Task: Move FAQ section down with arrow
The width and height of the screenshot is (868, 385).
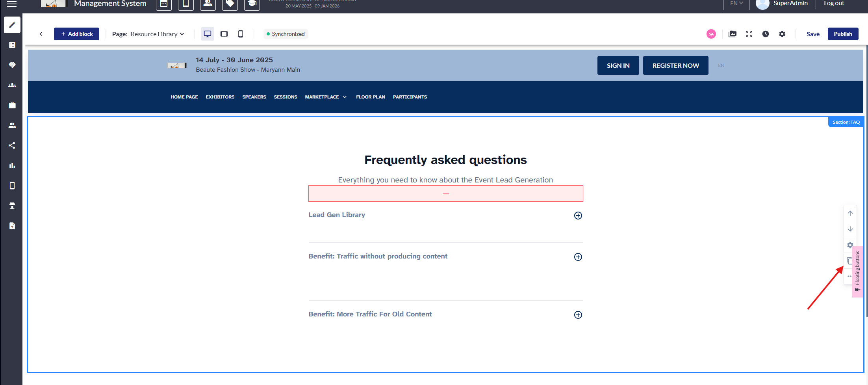Action: [850, 229]
